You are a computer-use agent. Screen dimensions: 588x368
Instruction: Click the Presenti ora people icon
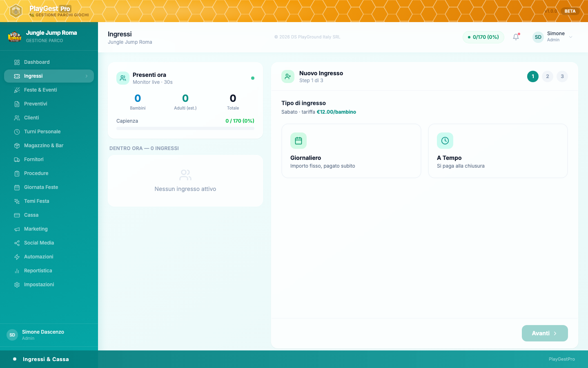tap(123, 78)
